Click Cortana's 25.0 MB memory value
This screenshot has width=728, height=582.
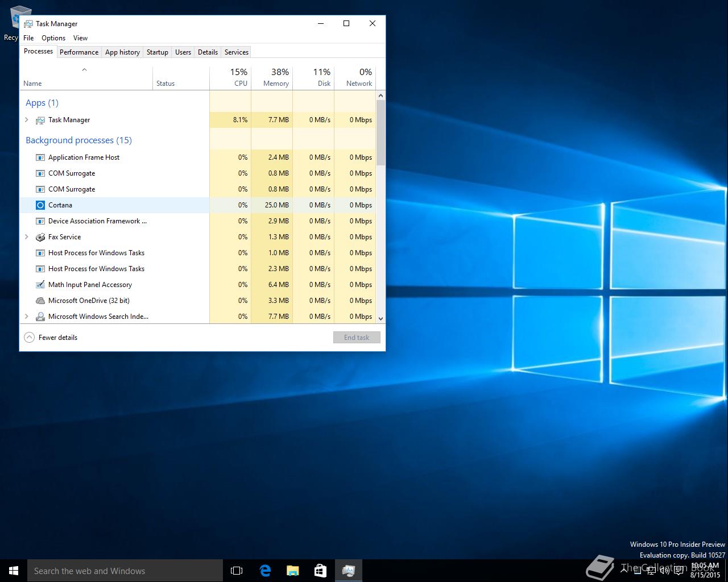[x=277, y=205]
